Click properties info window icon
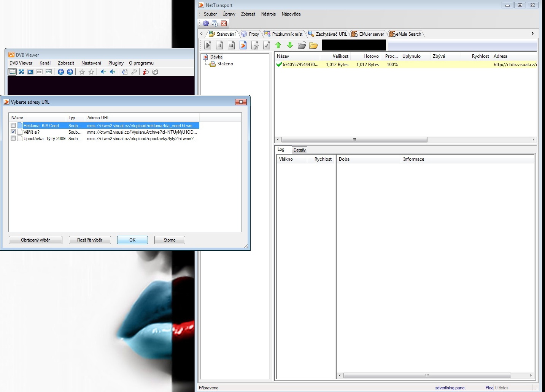Image resolution: width=545 pixels, height=392 pixels. pyautogui.click(x=215, y=23)
